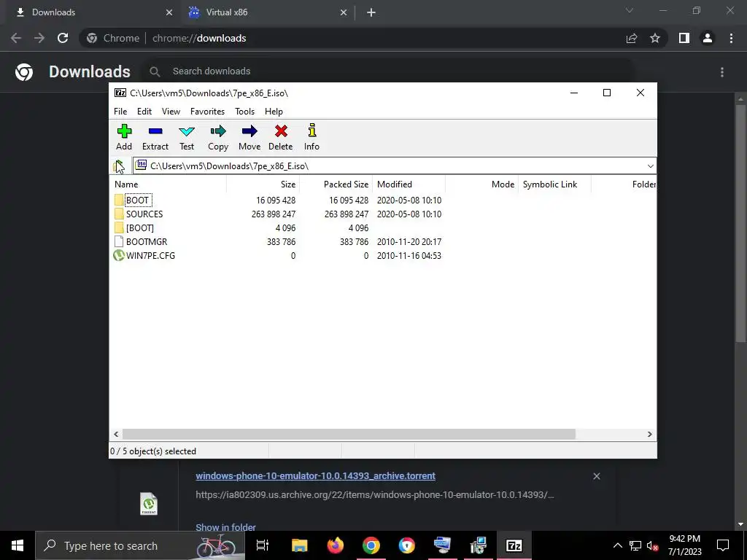Show hidden system tray icons

(x=617, y=545)
